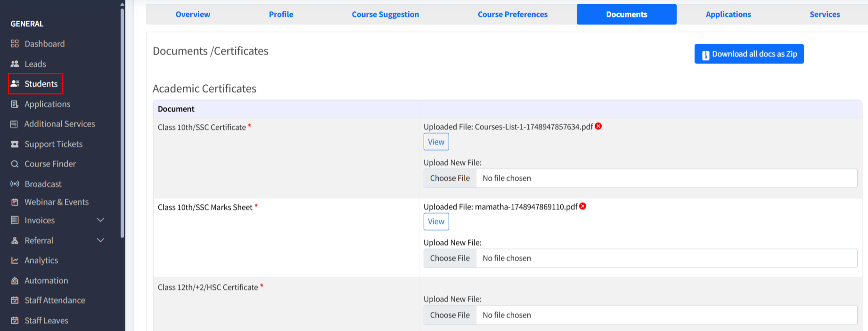Viewport: 868px width, 331px height.
Task: Click the Broadcast signal icon
Action: 15,184
